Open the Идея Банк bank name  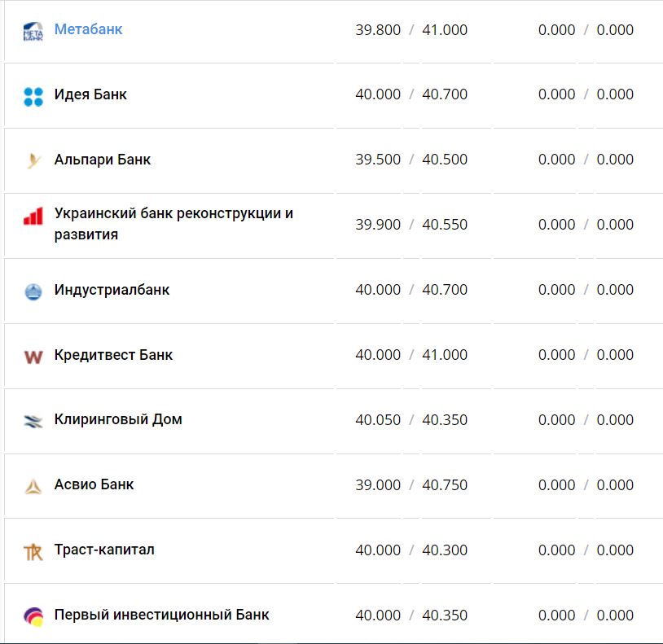[90, 94]
